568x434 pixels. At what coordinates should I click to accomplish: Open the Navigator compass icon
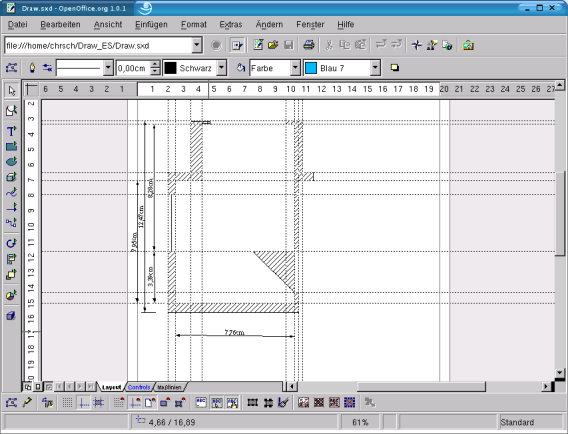(417, 45)
